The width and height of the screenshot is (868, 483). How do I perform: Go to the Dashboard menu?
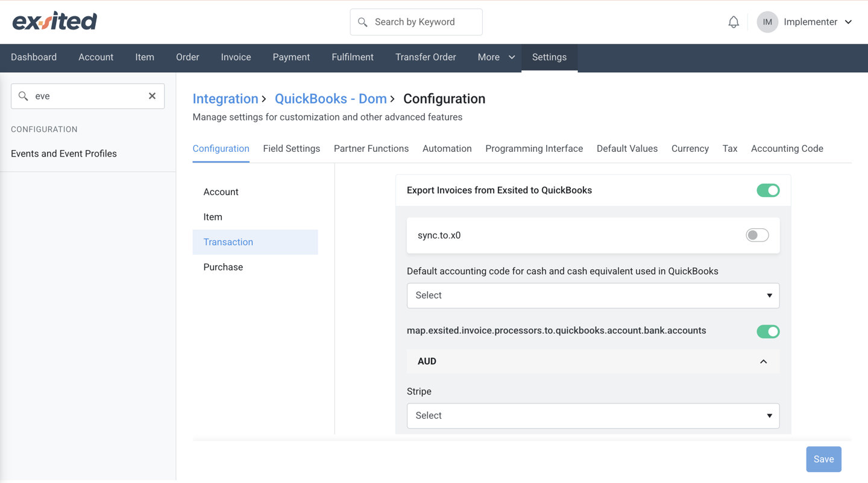(34, 57)
